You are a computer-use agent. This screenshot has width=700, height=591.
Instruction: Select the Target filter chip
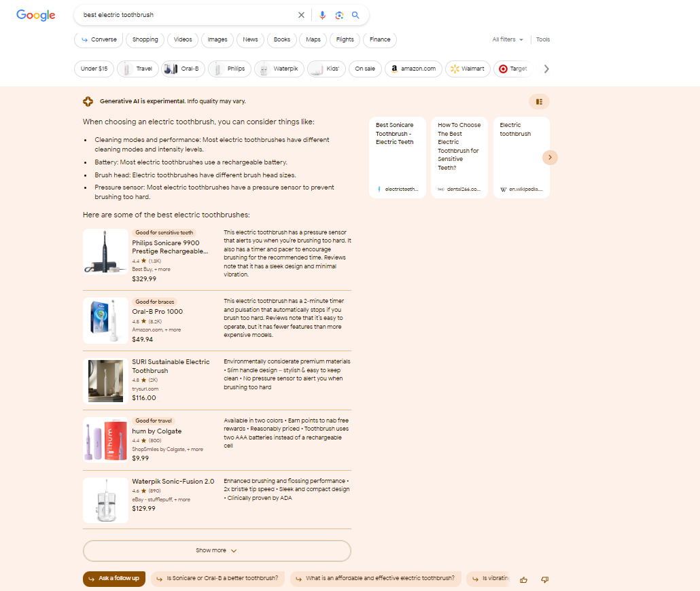click(x=513, y=69)
